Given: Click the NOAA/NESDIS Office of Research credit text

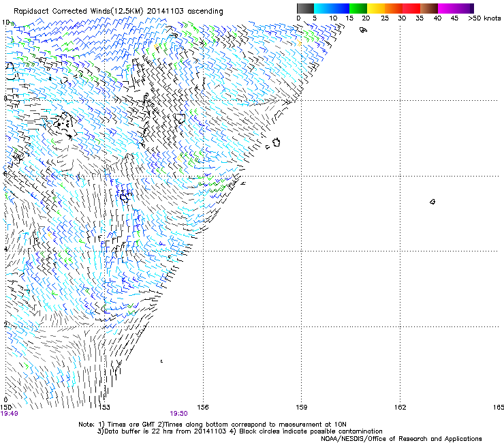Looking at the screenshot, I should [401, 439].
